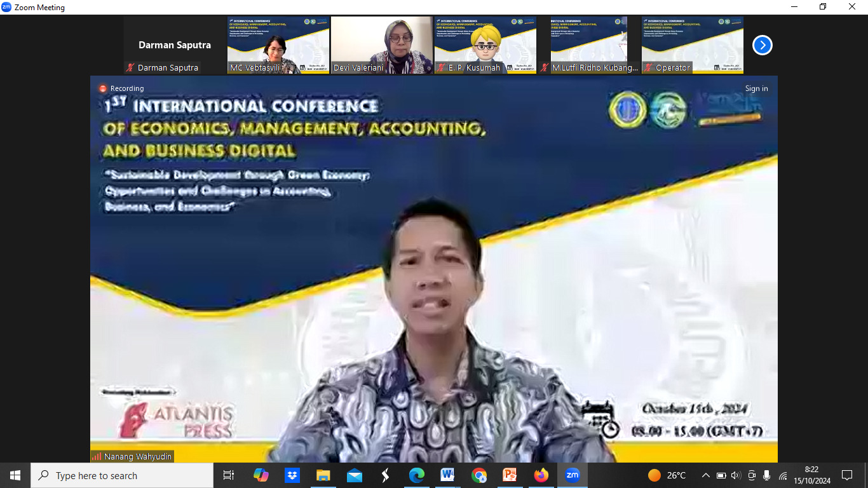The width and height of the screenshot is (868, 488).
Task: Open the Zoom Meeting title bar menu icon
Action: point(6,7)
